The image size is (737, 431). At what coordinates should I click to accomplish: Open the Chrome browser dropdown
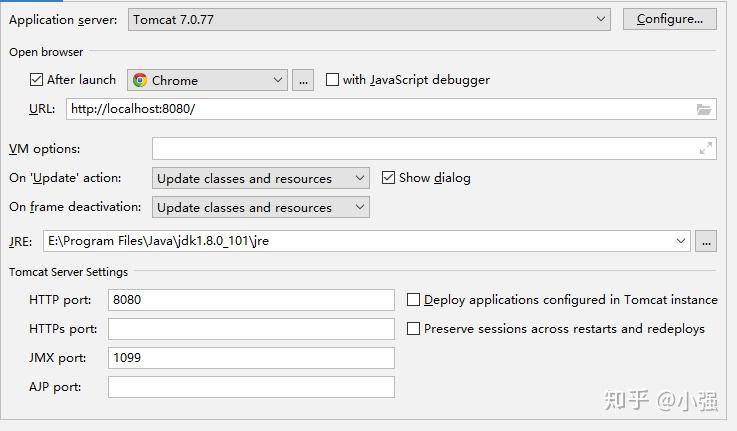(x=207, y=80)
